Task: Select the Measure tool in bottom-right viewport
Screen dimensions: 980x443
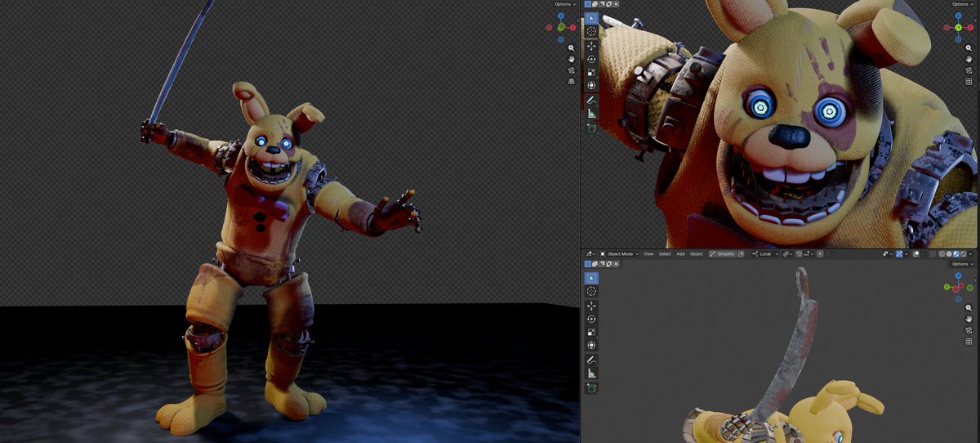Action: click(591, 374)
